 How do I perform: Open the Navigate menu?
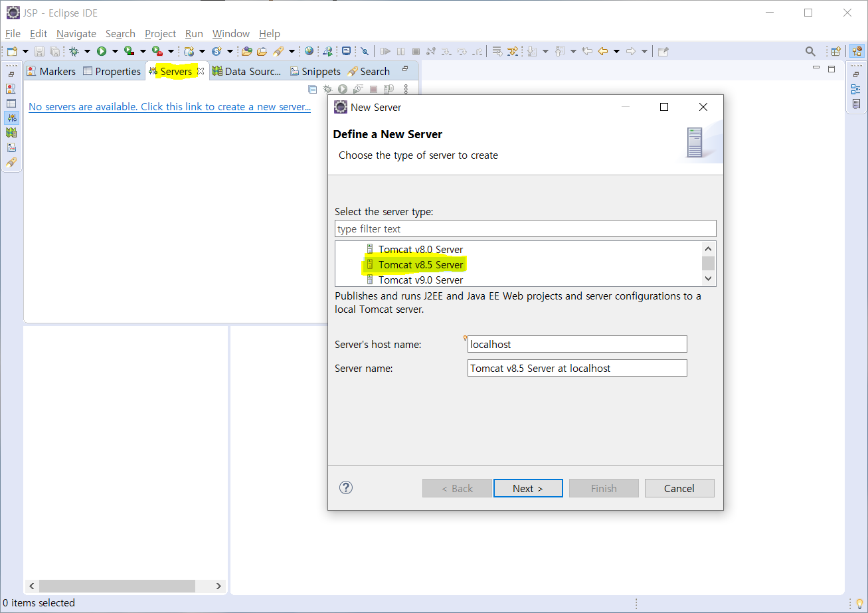76,33
